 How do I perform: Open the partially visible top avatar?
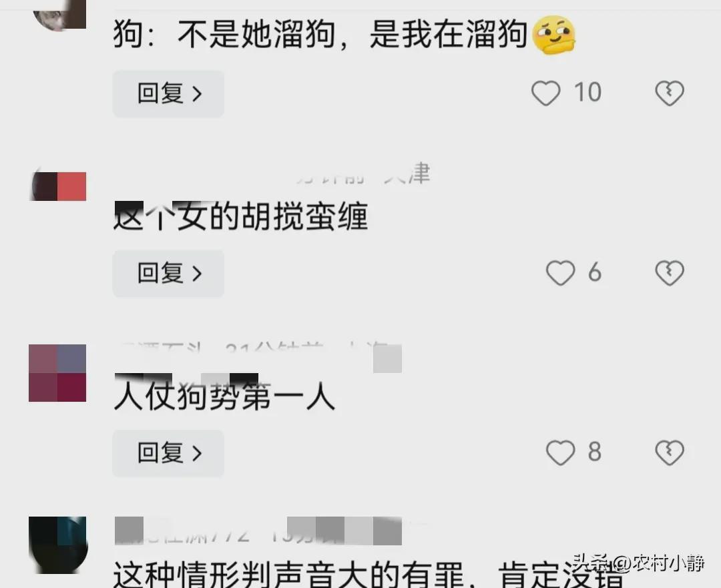point(59,15)
